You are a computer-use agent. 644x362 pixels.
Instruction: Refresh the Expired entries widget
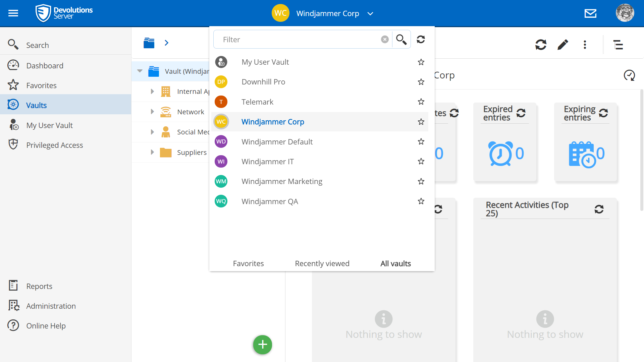tap(521, 113)
